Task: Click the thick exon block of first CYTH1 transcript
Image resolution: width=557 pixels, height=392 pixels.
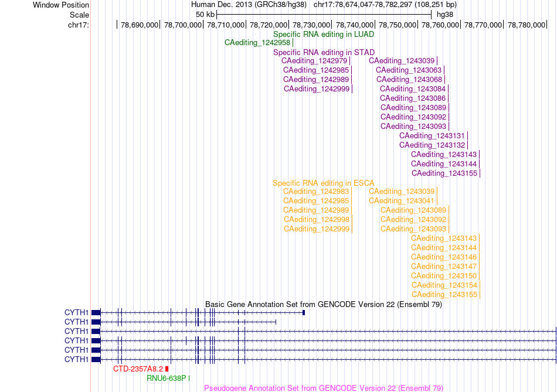Action: [x=96, y=312]
